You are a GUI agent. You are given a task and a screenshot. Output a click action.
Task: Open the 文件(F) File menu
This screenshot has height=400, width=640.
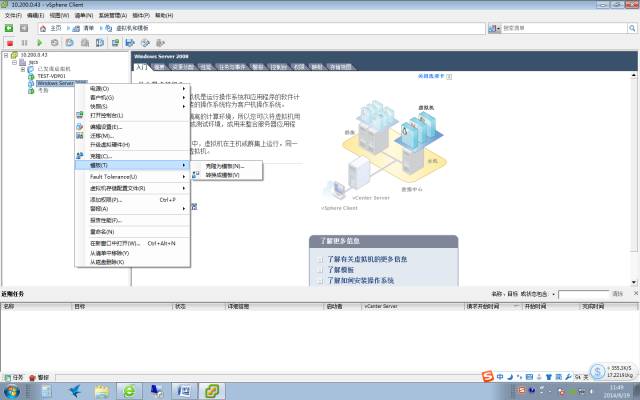pyautogui.click(x=13, y=15)
